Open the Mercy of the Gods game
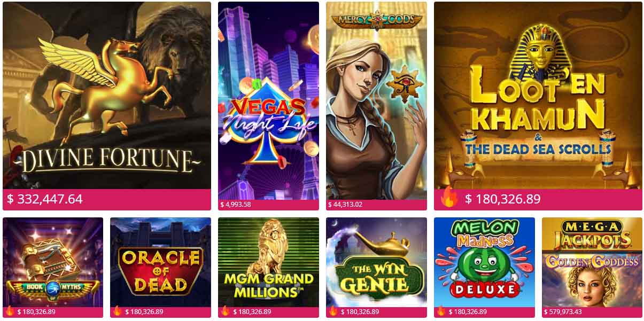Viewport: 644px width, 321px height. click(376, 101)
